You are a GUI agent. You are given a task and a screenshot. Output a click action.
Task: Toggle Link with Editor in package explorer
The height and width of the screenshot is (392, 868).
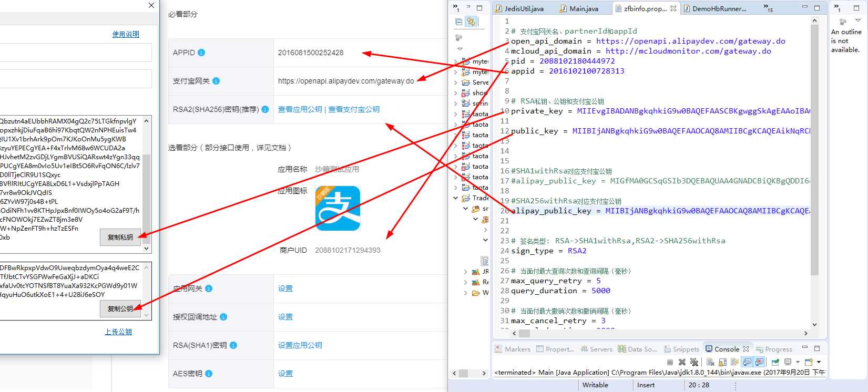[x=471, y=22]
